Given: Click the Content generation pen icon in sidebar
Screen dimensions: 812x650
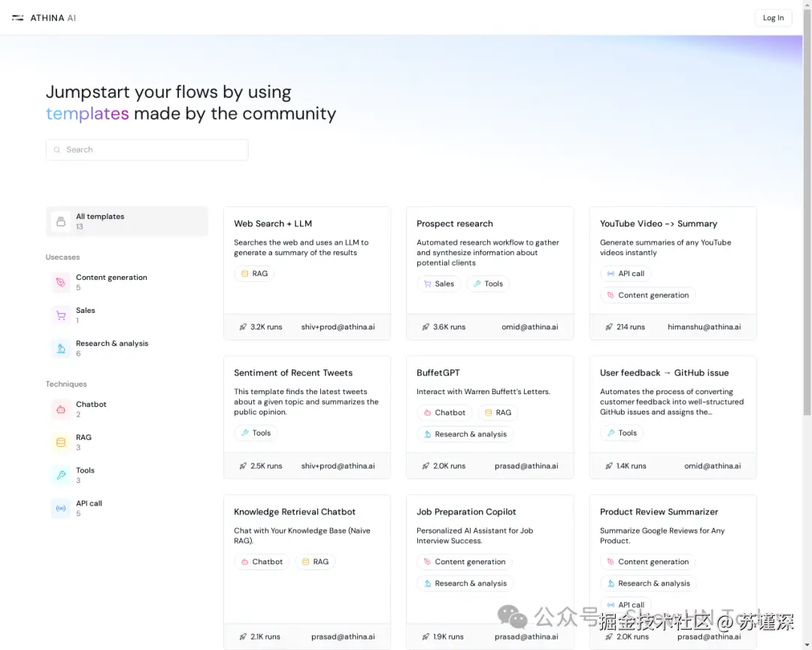Looking at the screenshot, I should 61,283.
